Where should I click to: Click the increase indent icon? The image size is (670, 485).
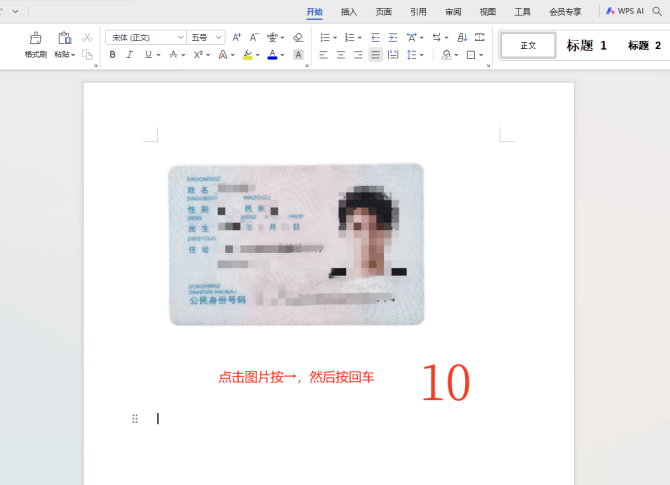coord(393,38)
